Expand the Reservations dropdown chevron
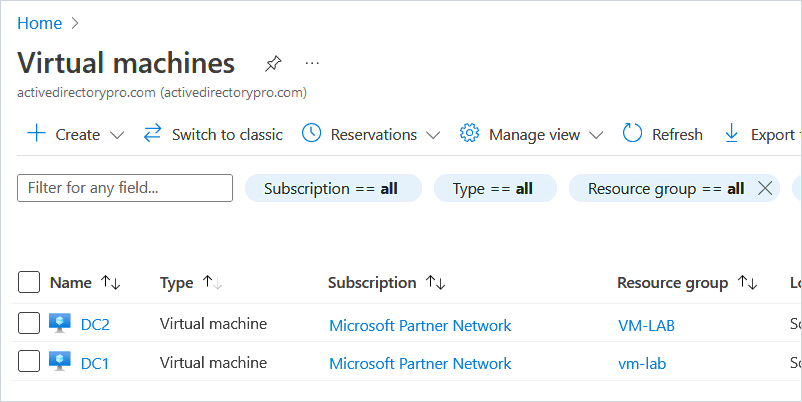The image size is (802, 402). coord(433,136)
